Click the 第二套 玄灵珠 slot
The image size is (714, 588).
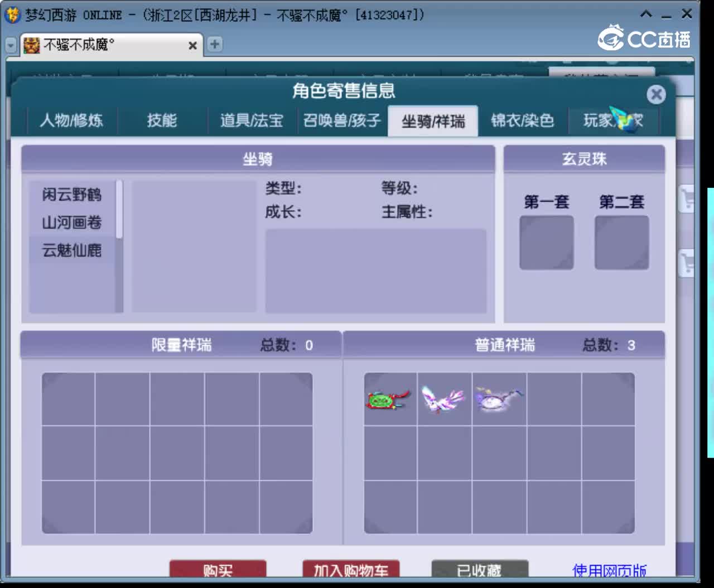click(621, 243)
